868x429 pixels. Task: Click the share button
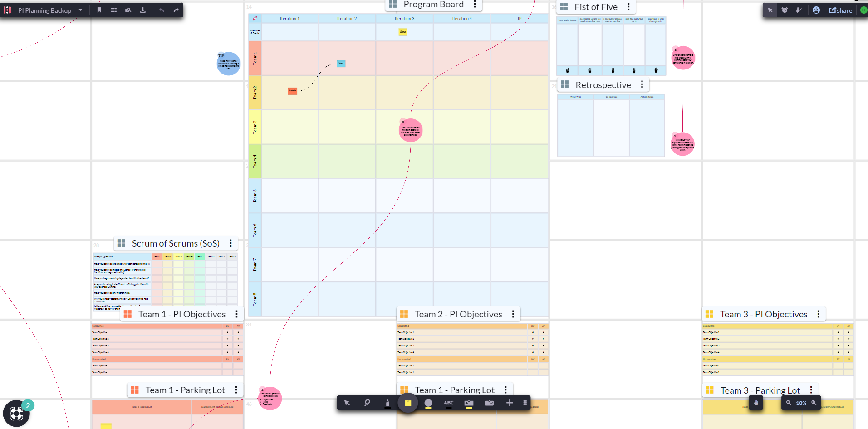click(x=840, y=10)
